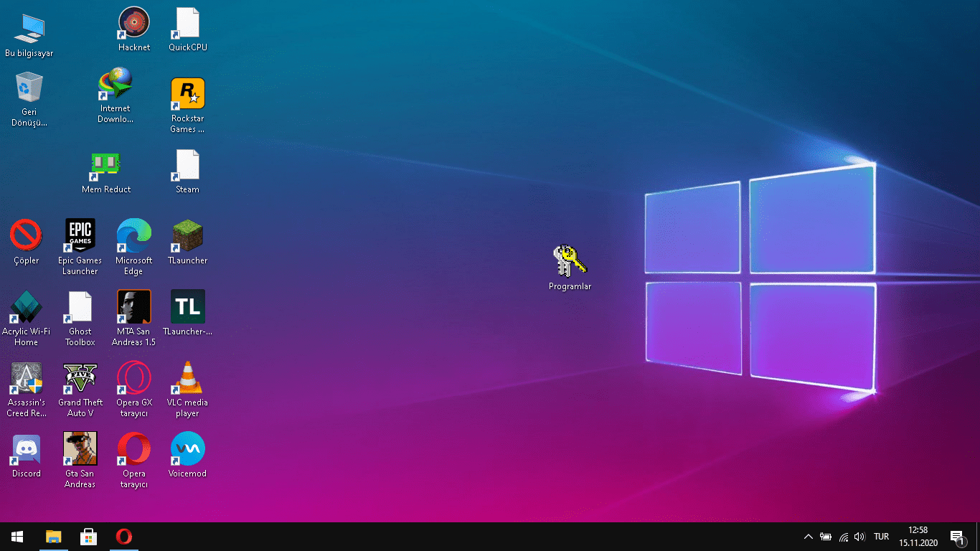The height and width of the screenshot is (551, 980).
Task: Open the Wi-Fi network tray icon
Action: coord(843,537)
